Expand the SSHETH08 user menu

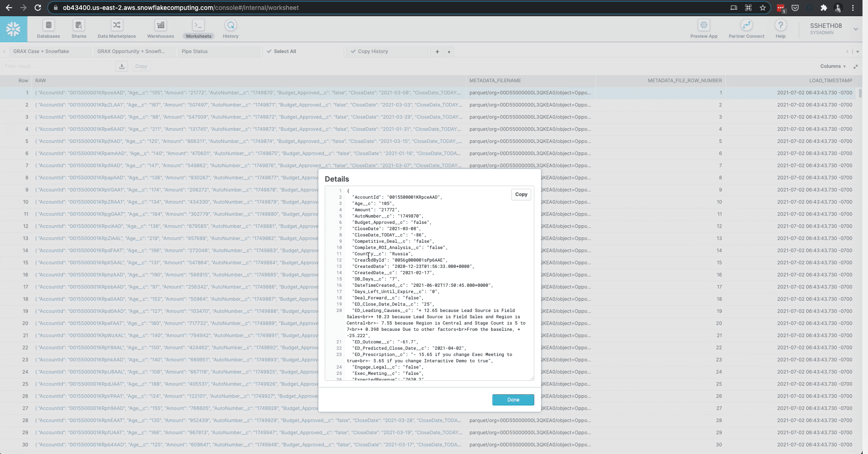(855, 29)
